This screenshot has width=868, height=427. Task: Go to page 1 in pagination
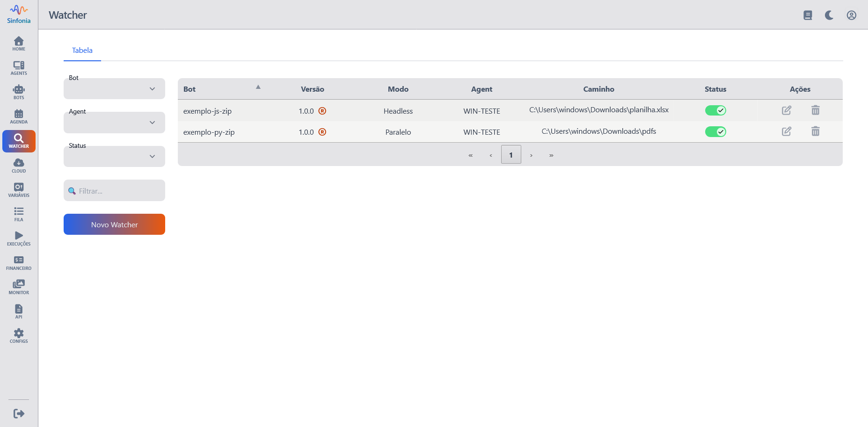click(x=511, y=155)
